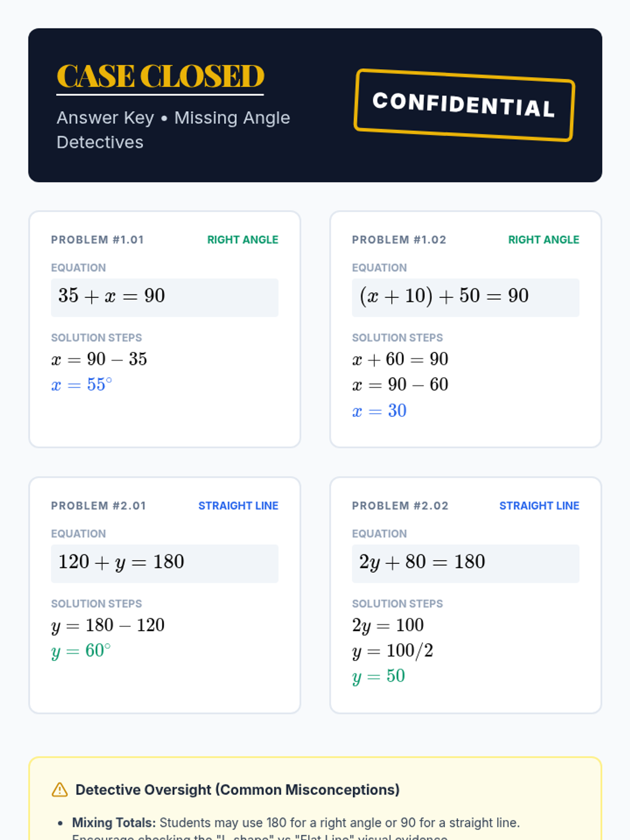This screenshot has height=840, width=630.
Task: Click the CASE CLOSED heading
Action: [x=160, y=77]
